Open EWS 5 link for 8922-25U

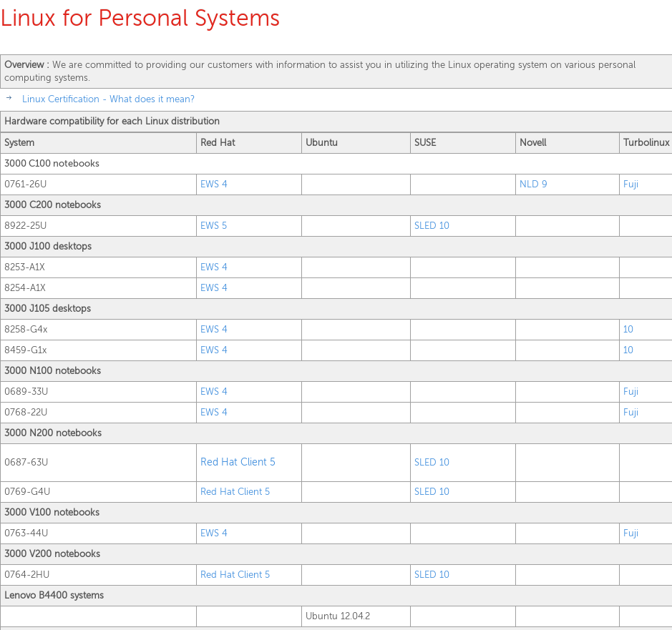[x=213, y=226]
